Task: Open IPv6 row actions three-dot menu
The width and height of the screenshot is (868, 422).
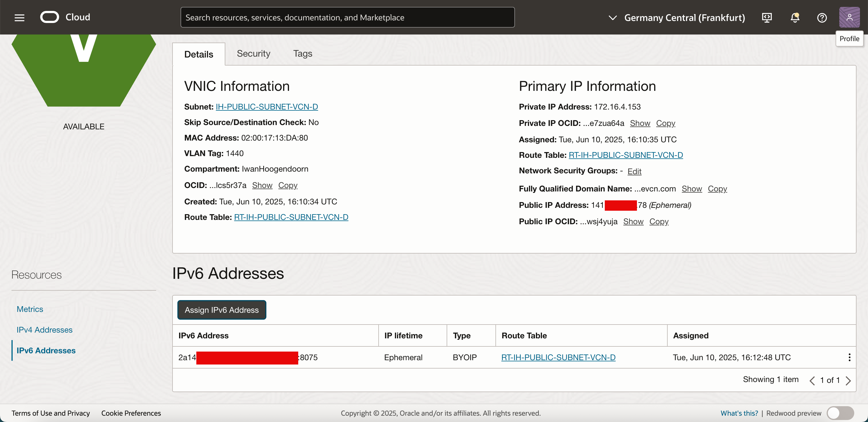Action: pos(849,357)
